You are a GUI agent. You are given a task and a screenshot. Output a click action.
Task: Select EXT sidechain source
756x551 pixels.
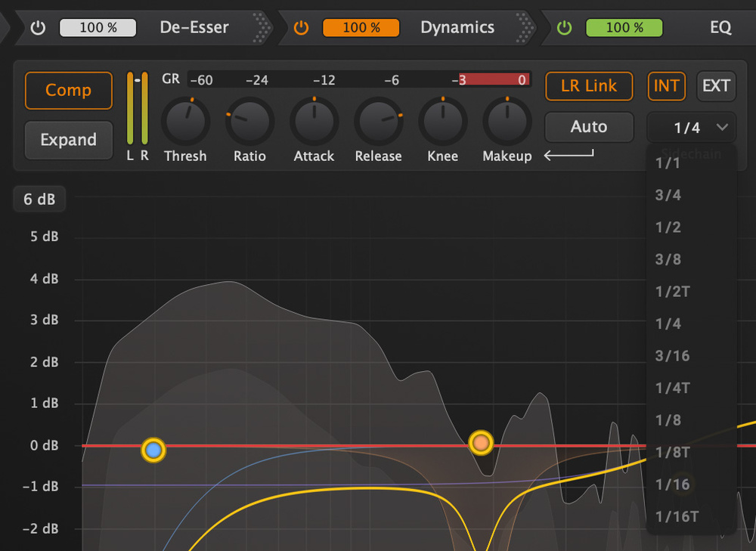716,86
